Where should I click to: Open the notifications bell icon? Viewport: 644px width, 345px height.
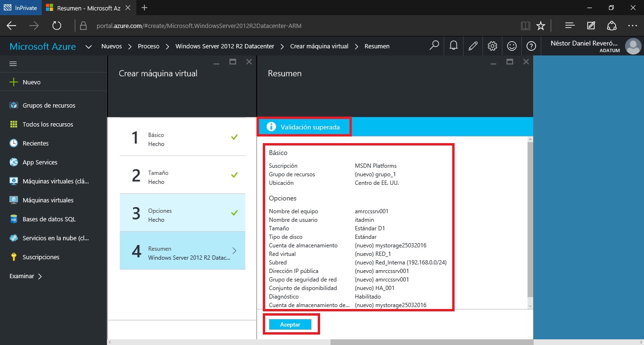(x=453, y=46)
